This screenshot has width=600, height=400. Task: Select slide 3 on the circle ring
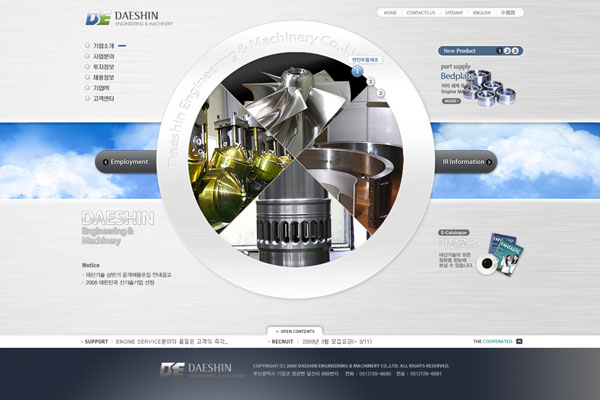pyautogui.click(x=380, y=93)
